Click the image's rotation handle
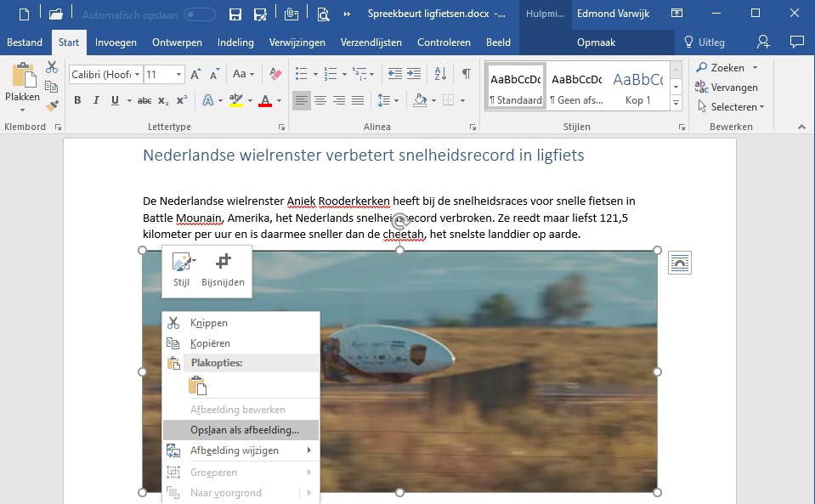The width and height of the screenshot is (815, 504). coord(399,221)
